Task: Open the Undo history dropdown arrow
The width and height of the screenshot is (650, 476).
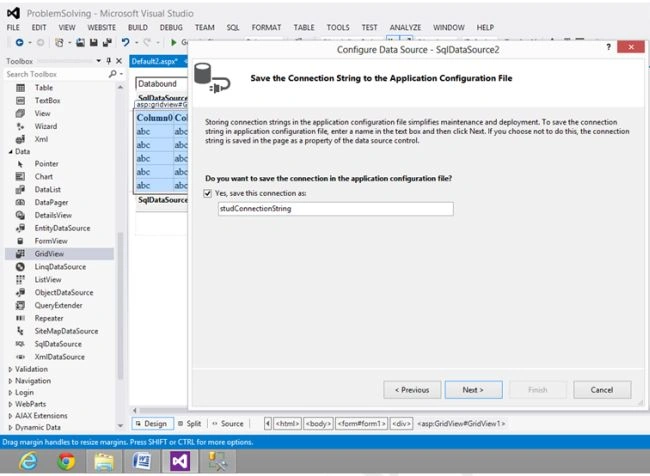Action: (136, 43)
